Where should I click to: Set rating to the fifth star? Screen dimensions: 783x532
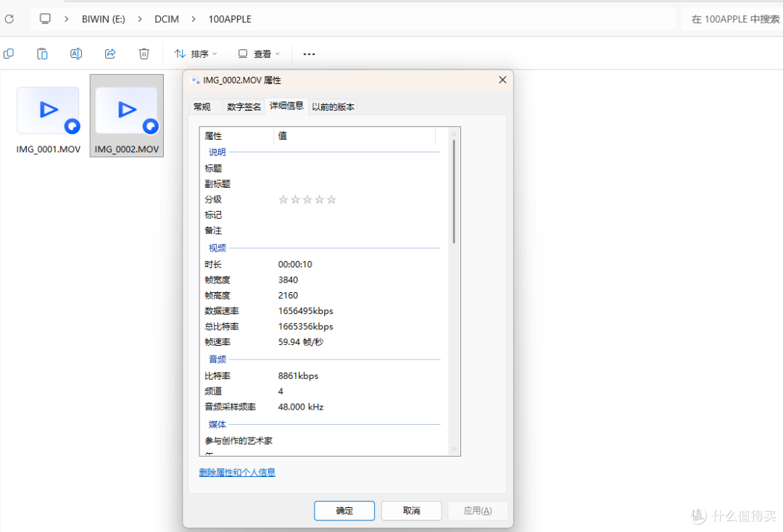(x=331, y=199)
